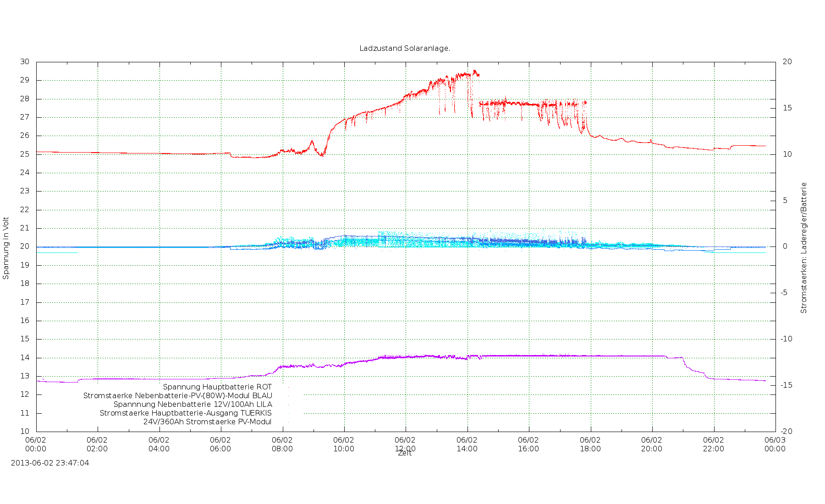Select the 06/02 08:00 time tick label
The height and width of the screenshot is (504, 825).
(282, 444)
